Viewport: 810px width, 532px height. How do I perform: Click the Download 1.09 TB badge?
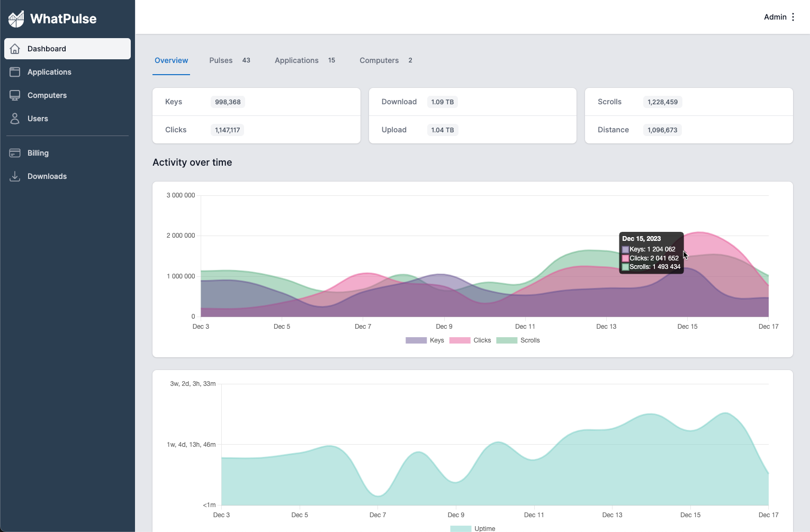[442, 102]
